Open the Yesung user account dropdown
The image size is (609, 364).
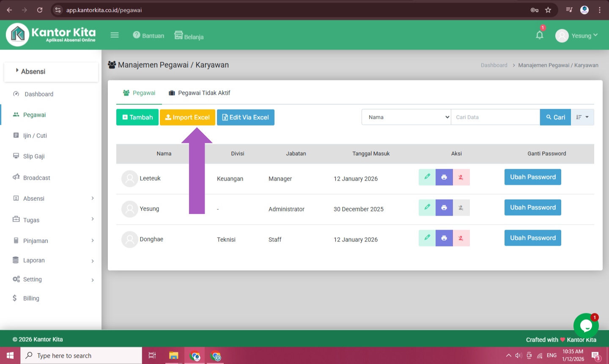[x=577, y=36]
